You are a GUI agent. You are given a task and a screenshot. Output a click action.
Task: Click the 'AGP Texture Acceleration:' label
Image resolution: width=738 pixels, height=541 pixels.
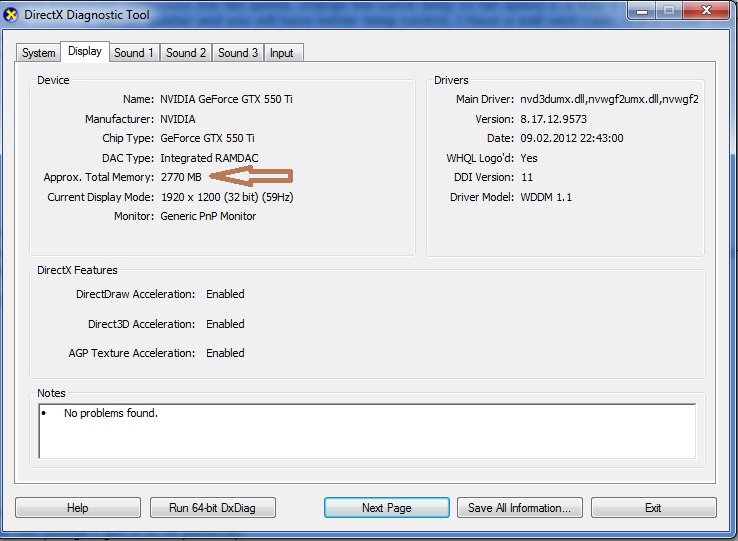tap(132, 353)
